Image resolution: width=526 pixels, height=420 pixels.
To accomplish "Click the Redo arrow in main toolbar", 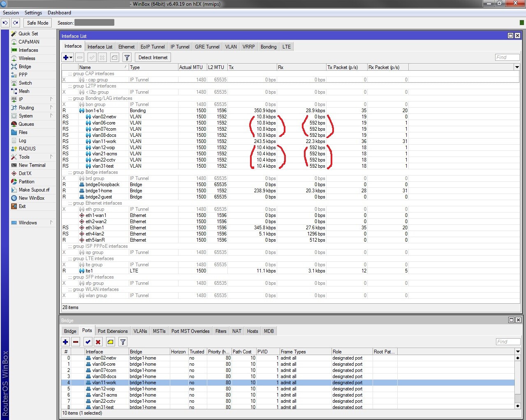I will pos(16,23).
